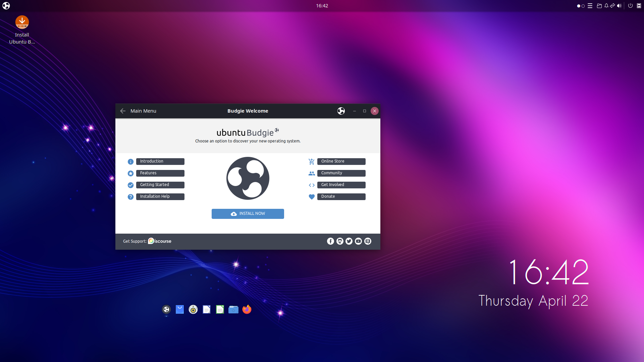This screenshot has height=362, width=644.
Task: Click the Budgie logo in the title bar
Action: 341,111
